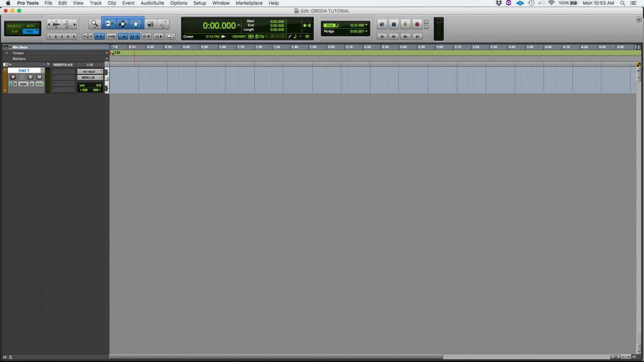Select the Trim tool
Screen dimensions: 644x362
click(x=110, y=24)
